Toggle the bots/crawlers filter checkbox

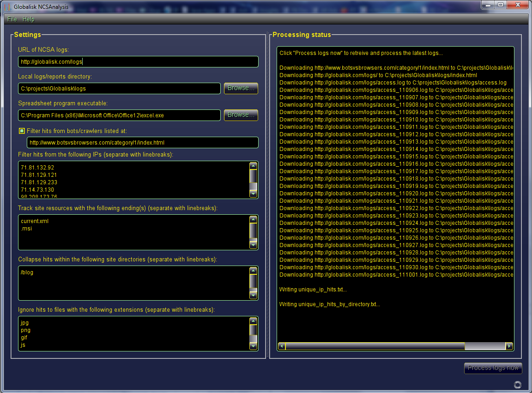[x=21, y=131]
